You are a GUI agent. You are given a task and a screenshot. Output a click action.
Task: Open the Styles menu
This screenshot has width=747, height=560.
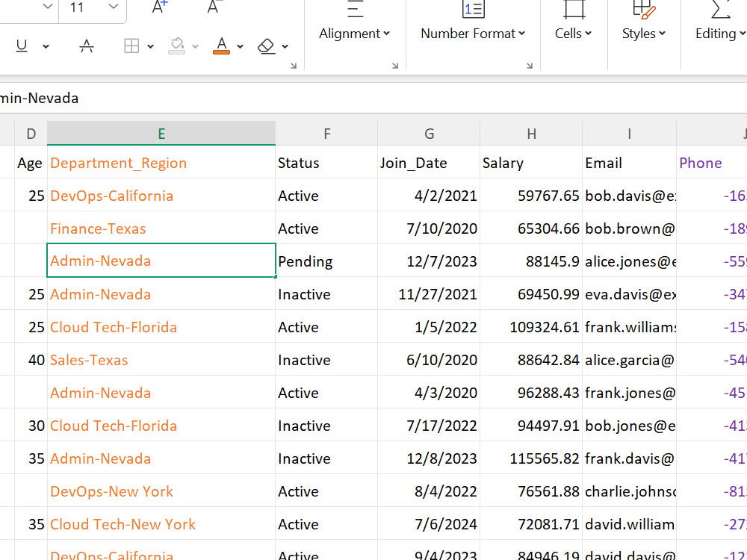click(x=644, y=34)
